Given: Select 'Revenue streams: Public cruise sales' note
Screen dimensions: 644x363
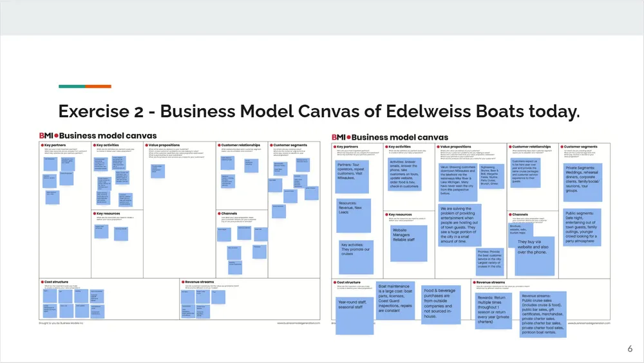Looking at the screenshot, I should (x=543, y=315).
